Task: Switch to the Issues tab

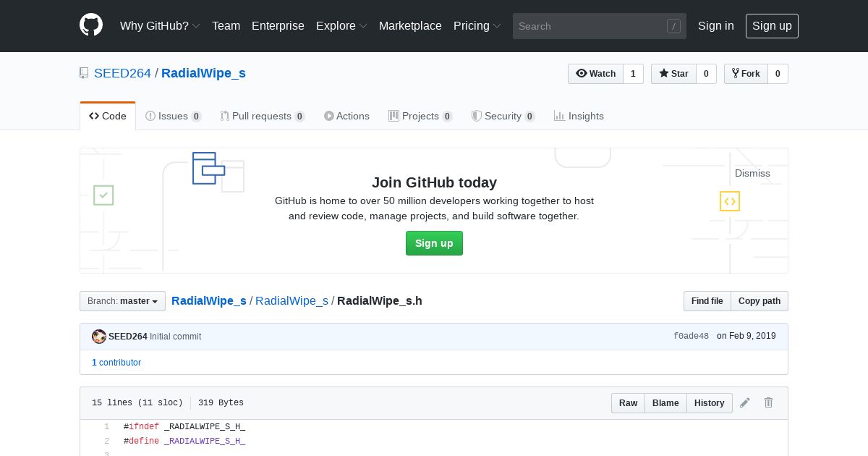Action: click(x=174, y=116)
